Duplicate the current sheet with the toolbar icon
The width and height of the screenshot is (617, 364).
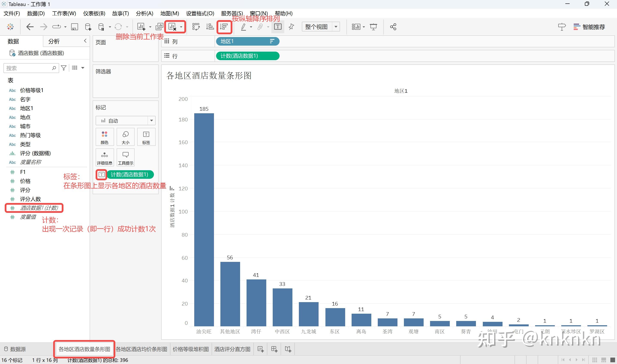pos(159,27)
